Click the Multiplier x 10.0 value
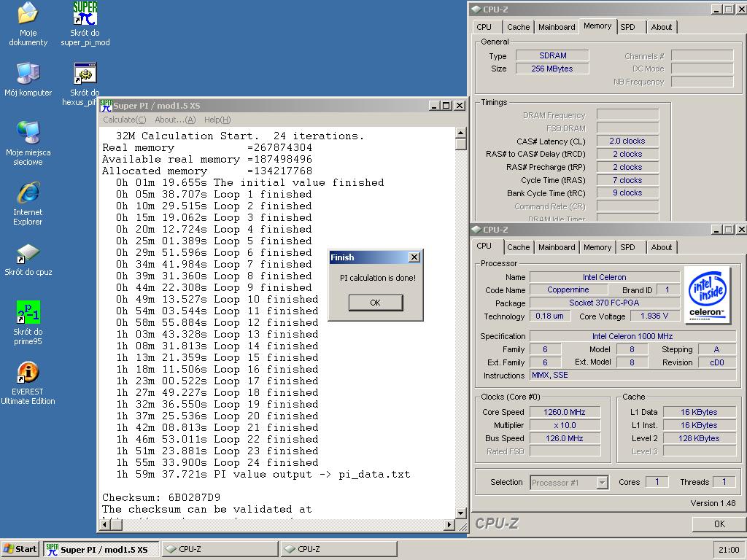 tap(565, 425)
